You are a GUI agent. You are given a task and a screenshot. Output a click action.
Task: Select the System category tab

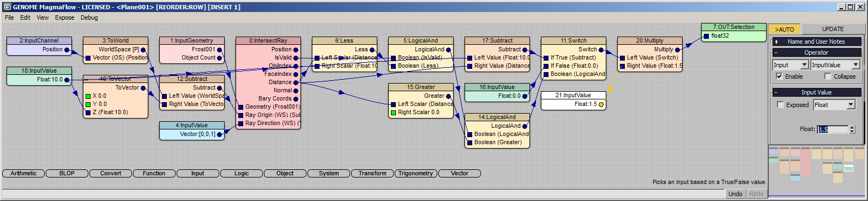click(x=329, y=173)
